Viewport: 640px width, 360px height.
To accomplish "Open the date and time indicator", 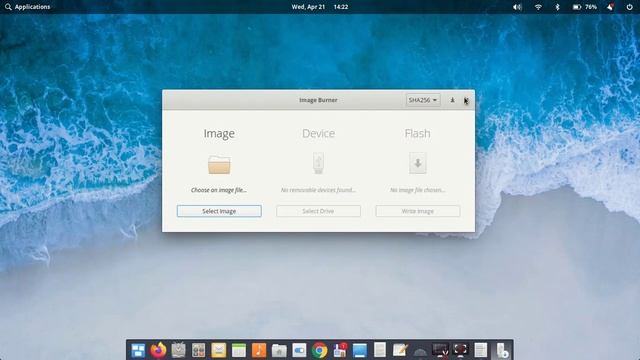I will [x=320, y=7].
